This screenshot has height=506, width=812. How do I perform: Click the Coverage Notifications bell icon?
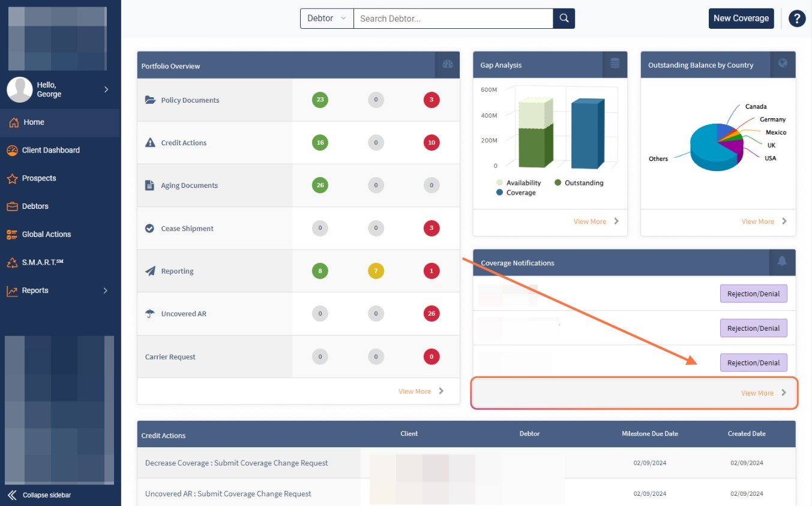point(782,262)
